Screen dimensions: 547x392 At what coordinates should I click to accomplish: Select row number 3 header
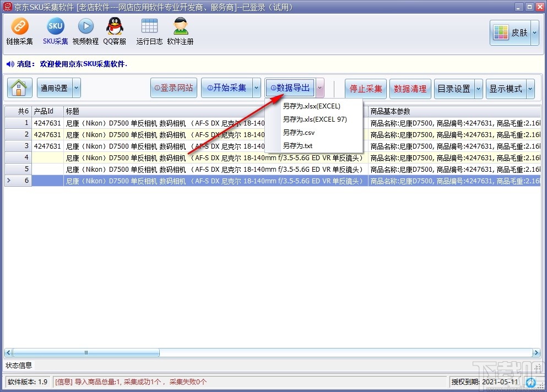click(18, 146)
